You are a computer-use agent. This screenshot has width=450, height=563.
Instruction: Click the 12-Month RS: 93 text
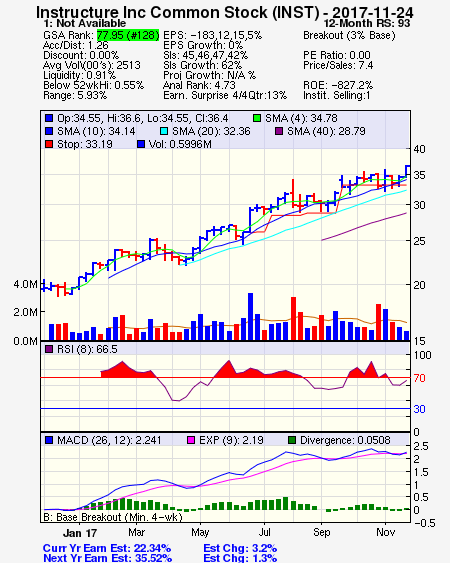(x=367, y=23)
